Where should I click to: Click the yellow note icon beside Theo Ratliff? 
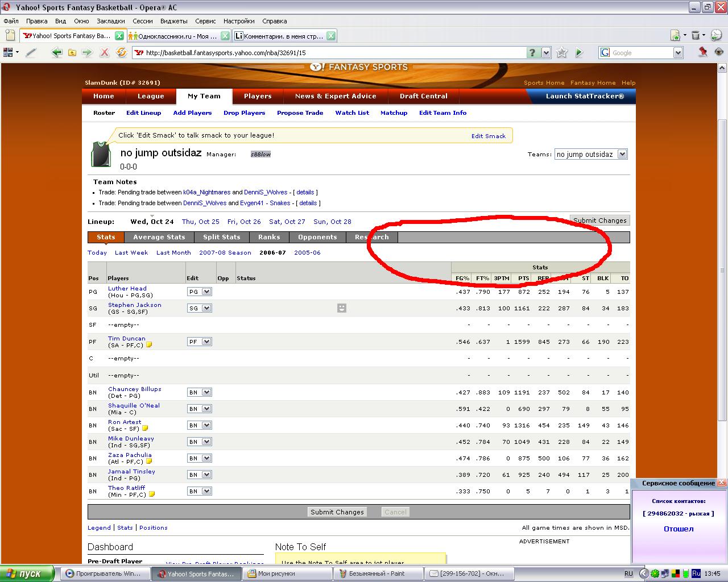point(152,494)
